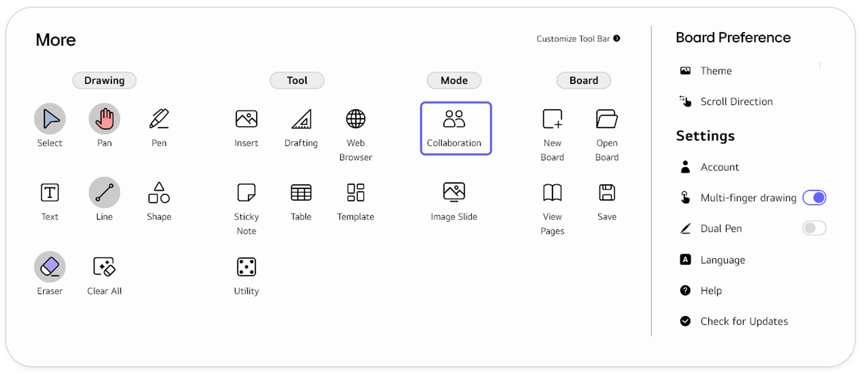The height and width of the screenshot is (374, 868).
Task: Choose the Line tool
Action: 104,193
